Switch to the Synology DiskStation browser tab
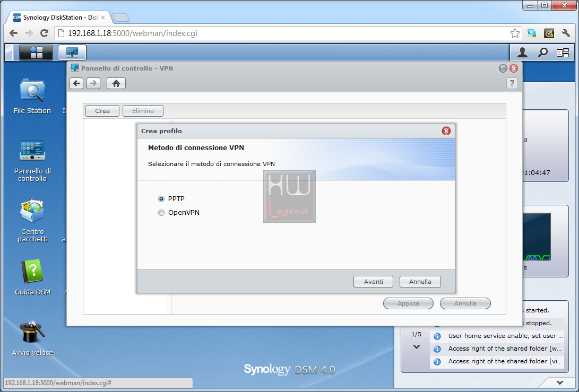 (58, 18)
